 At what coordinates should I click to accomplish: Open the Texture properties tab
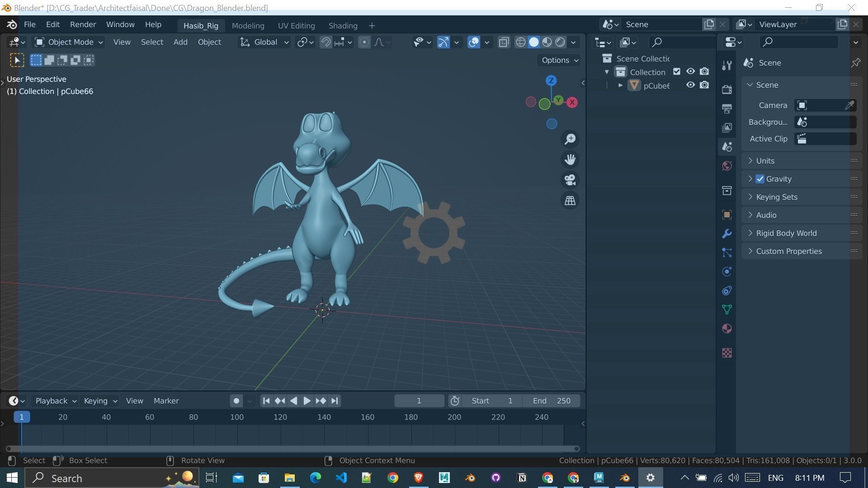click(x=726, y=353)
